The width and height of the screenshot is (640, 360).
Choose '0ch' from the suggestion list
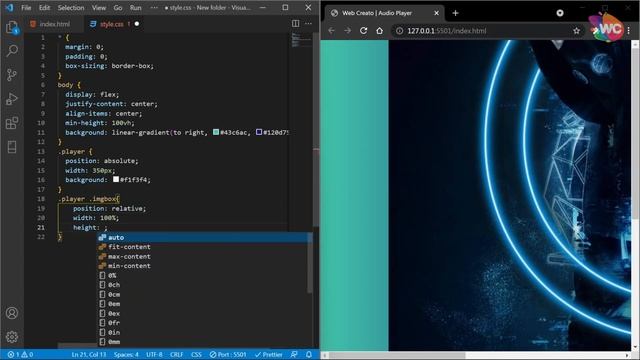pos(204,285)
